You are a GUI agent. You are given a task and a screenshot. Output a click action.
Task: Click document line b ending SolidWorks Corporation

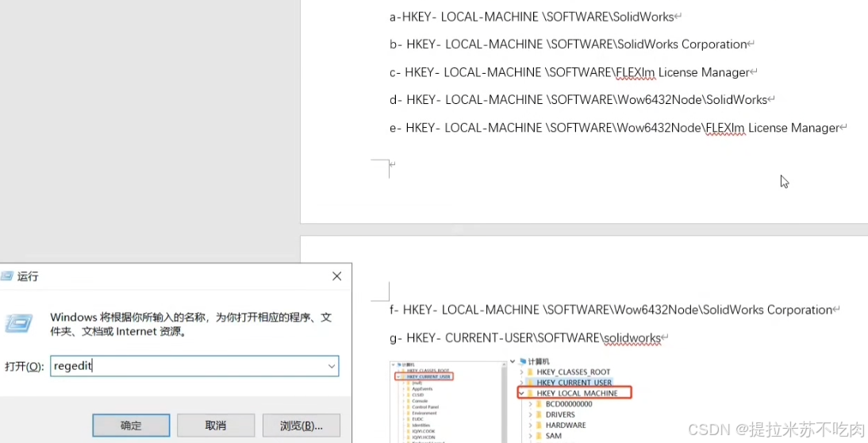pos(569,44)
